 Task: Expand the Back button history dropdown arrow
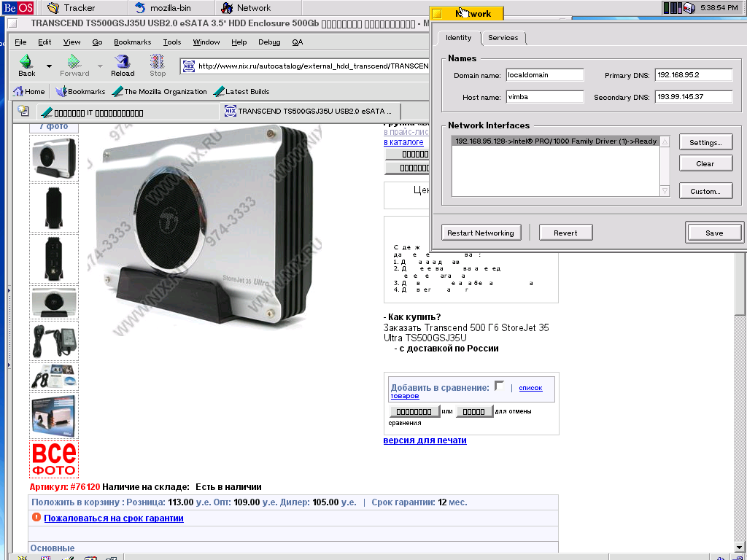[x=49, y=66]
